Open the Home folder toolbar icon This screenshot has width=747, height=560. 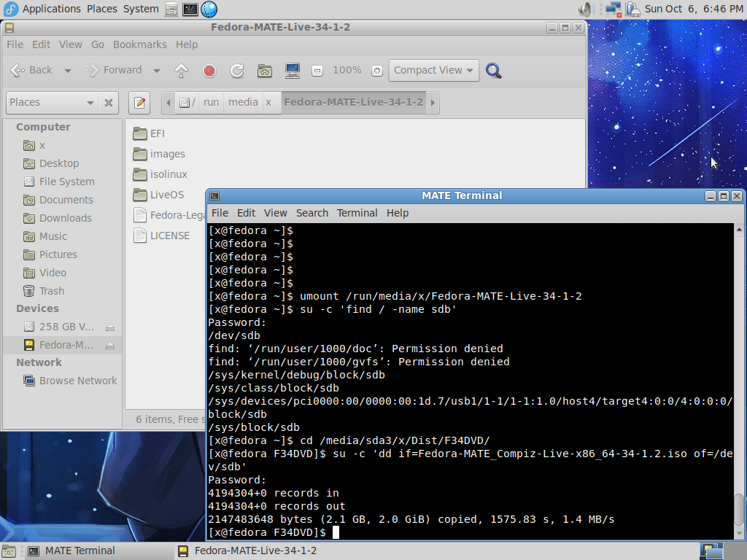[x=265, y=71]
